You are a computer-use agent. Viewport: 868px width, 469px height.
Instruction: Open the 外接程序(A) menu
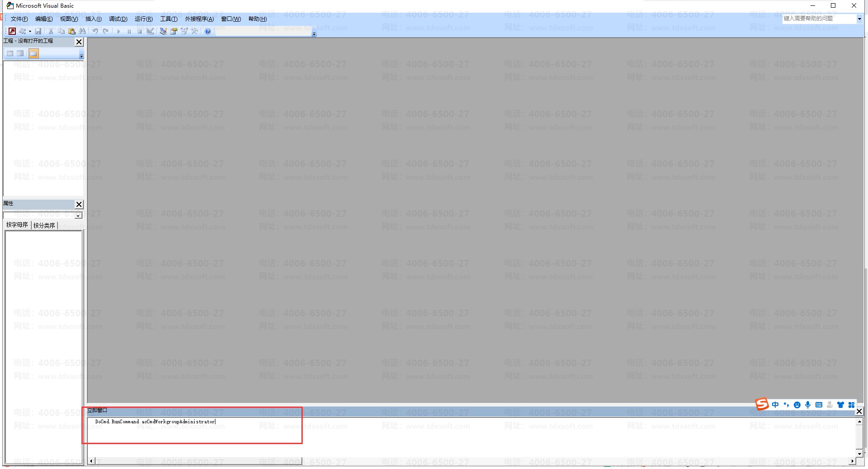coord(199,19)
